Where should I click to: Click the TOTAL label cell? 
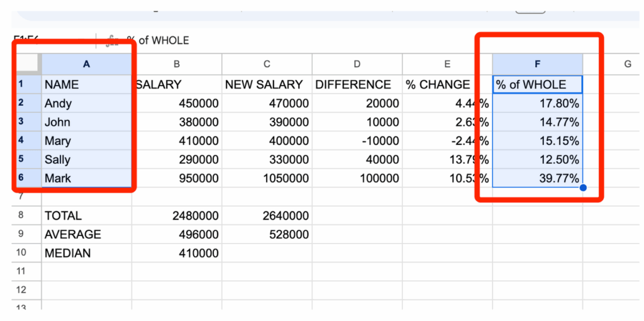point(86,215)
